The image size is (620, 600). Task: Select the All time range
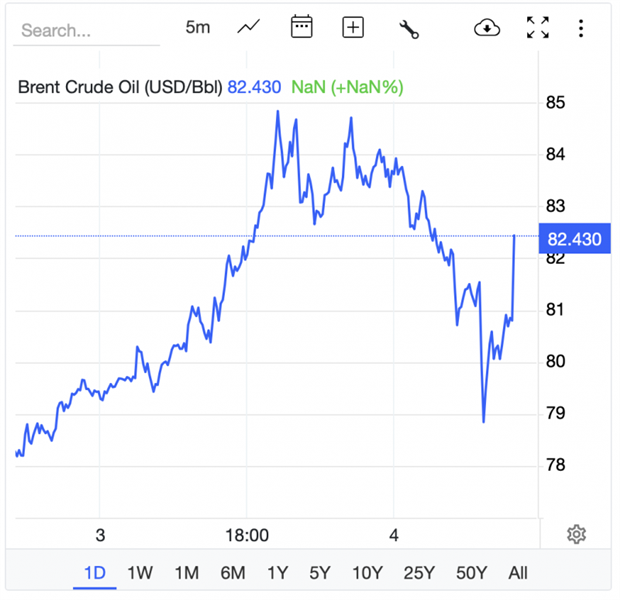518,573
